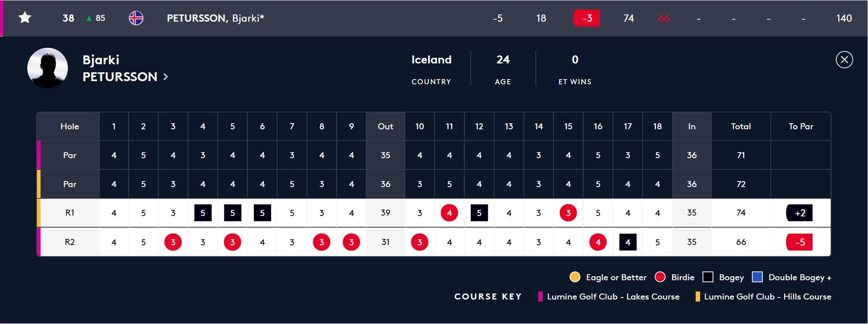This screenshot has height=324, width=868.
Task: Open the Bjarki PETURSSON profile link
Action: 120,68
